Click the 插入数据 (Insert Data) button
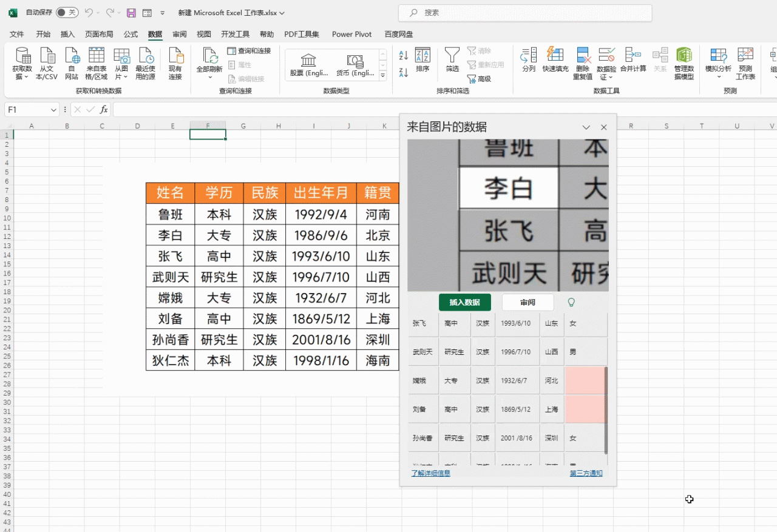Viewport: 777px width, 532px height. 465,302
